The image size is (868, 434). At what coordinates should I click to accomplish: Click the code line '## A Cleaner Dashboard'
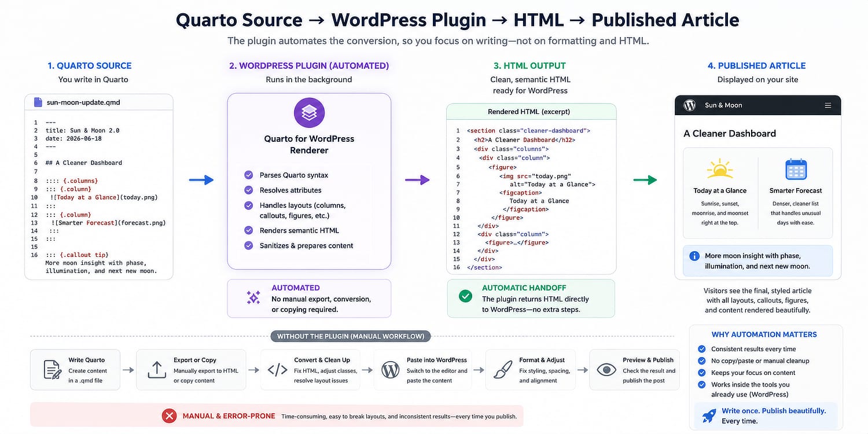click(84, 163)
